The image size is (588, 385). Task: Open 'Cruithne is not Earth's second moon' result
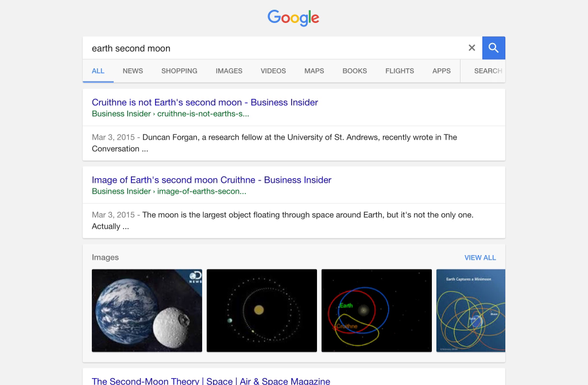tap(205, 102)
